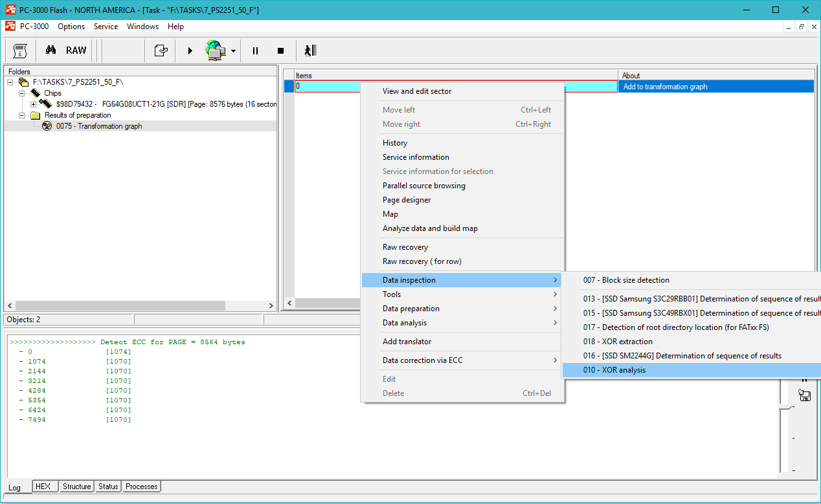
Task: Open the Help menu
Action: pyautogui.click(x=175, y=27)
